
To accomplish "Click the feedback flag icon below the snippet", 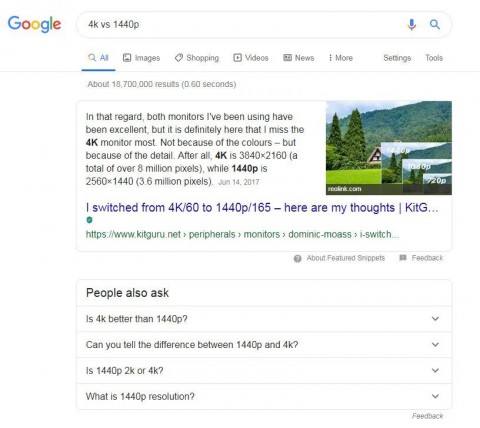I will pos(403,258).
